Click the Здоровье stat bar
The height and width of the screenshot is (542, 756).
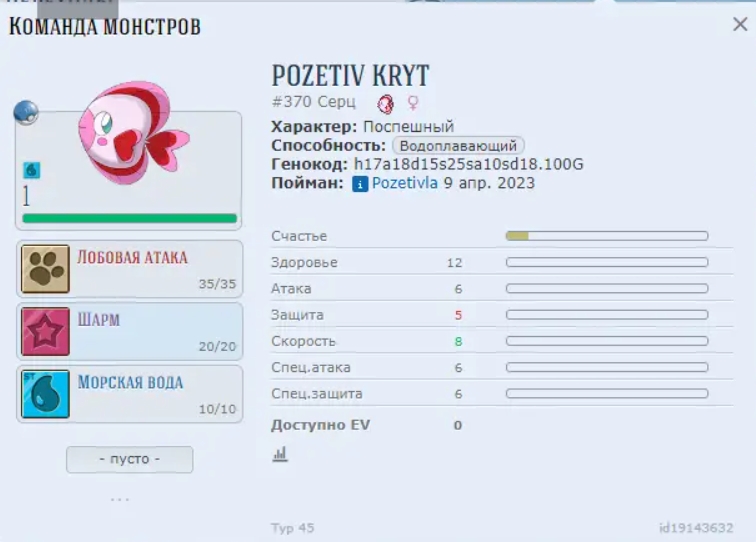607,262
